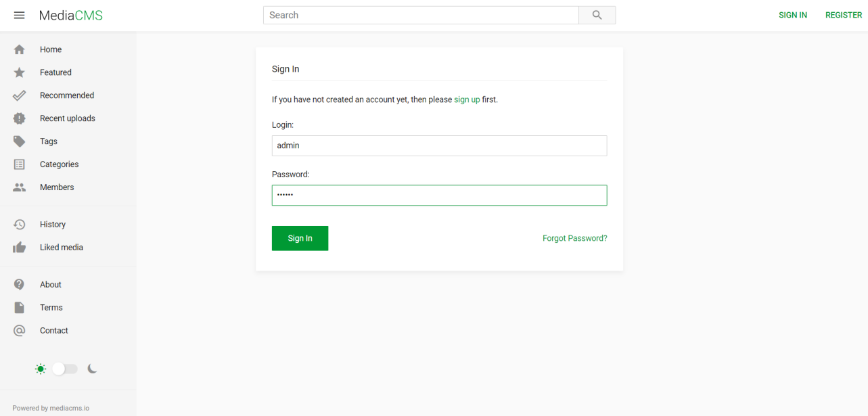The height and width of the screenshot is (416, 868).
Task: Click the magnifying glass search button
Action: tap(597, 15)
